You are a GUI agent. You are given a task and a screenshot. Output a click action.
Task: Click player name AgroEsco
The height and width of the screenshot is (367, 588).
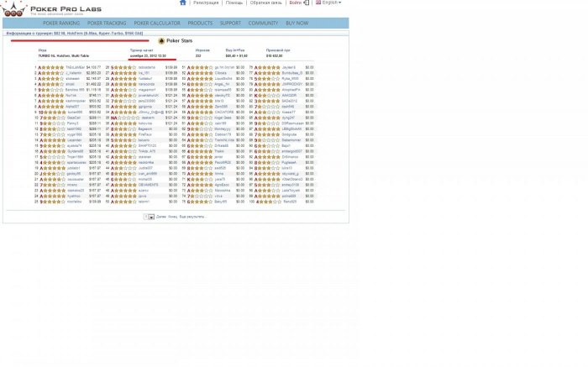click(222, 185)
